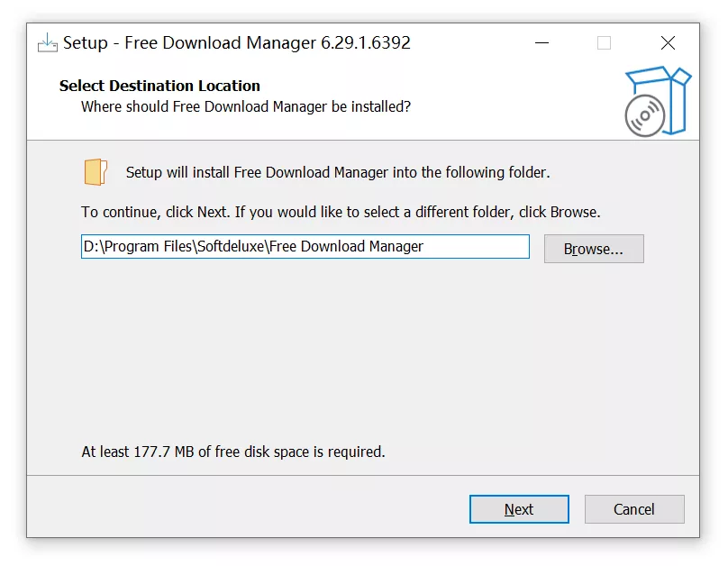Minimize the Setup window

point(541,42)
